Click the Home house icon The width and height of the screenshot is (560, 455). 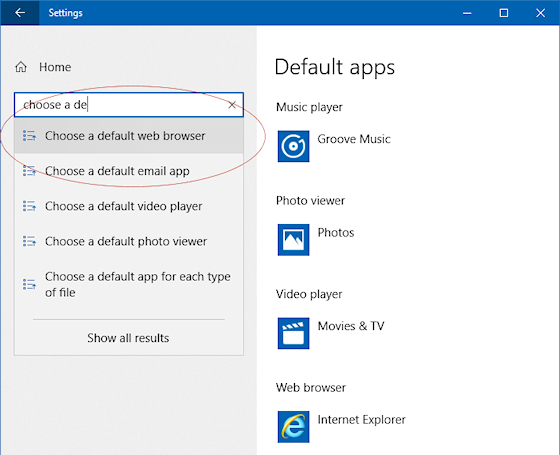coord(21,67)
